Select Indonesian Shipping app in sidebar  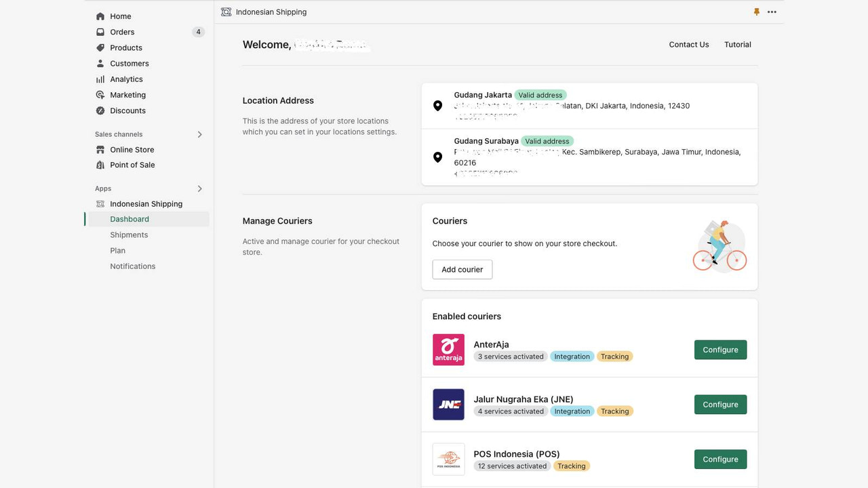(147, 204)
